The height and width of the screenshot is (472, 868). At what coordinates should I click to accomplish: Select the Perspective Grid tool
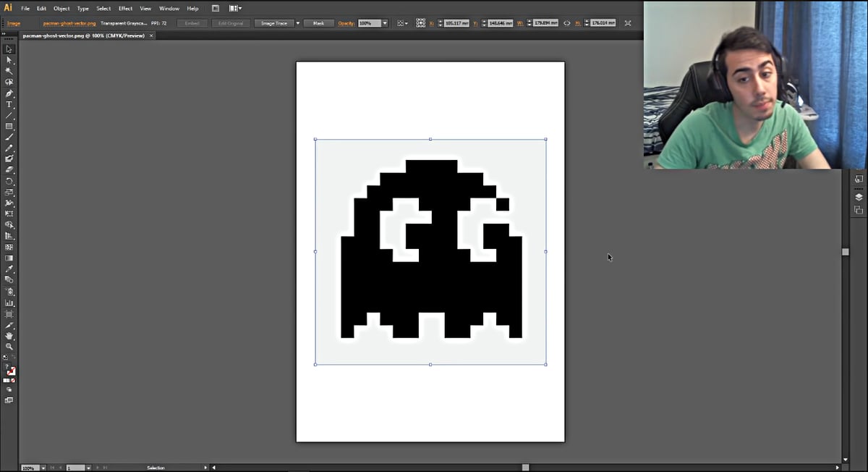click(9, 236)
